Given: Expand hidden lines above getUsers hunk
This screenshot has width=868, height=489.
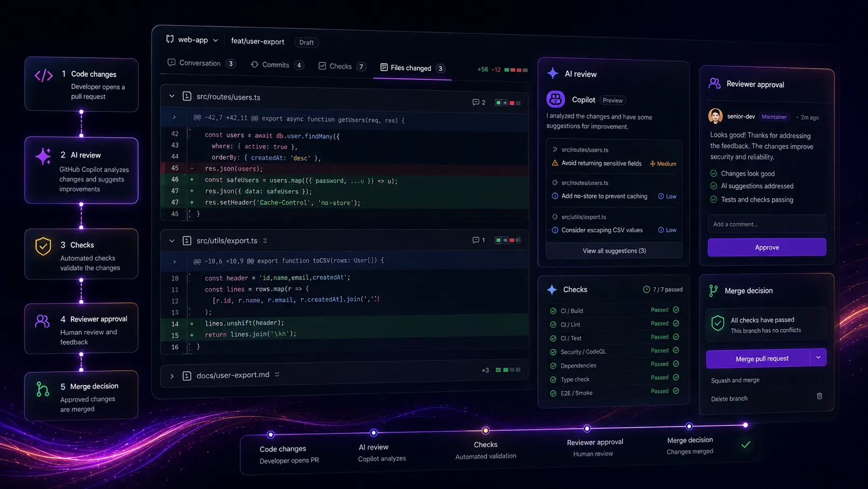Looking at the screenshot, I should pos(174,117).
